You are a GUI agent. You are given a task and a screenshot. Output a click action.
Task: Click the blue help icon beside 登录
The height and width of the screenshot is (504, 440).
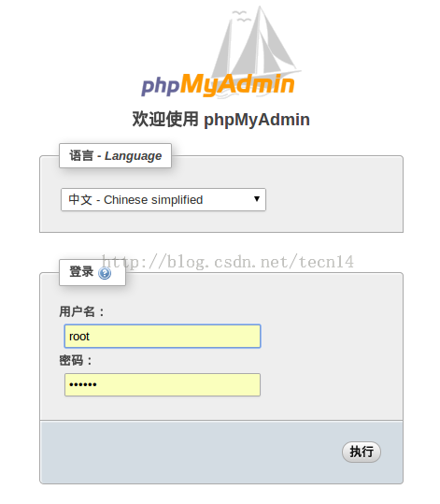click(x=105, y=273)
